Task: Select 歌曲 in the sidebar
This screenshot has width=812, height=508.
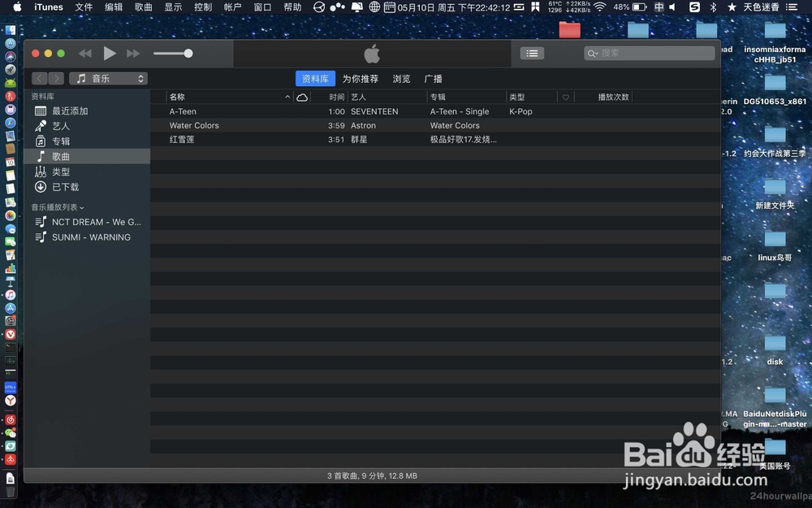Action: (87, 157)
